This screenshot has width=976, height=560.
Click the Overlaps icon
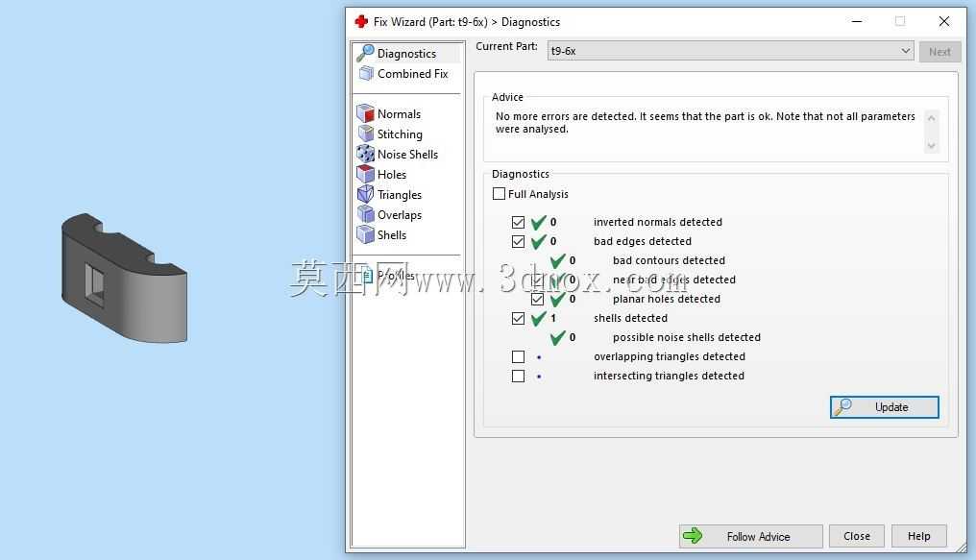(x=365, y=214)
